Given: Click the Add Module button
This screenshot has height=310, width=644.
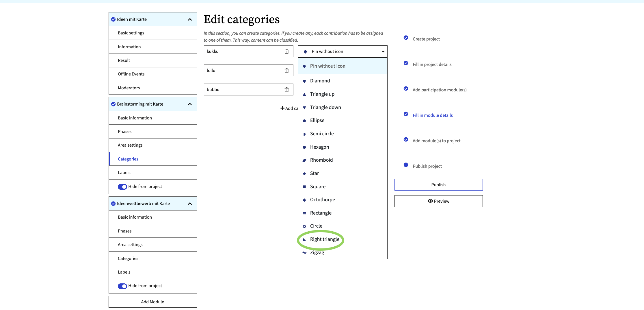Looking at the screenshot, I should 153,302.
